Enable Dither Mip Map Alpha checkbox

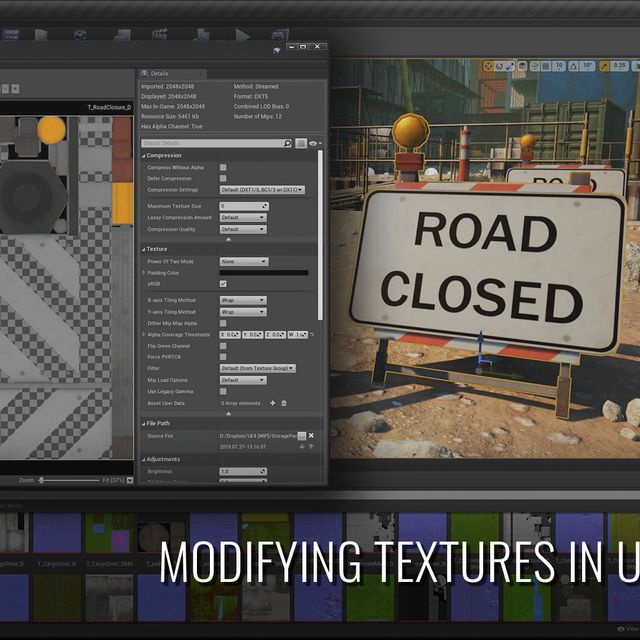coord(223,323)
